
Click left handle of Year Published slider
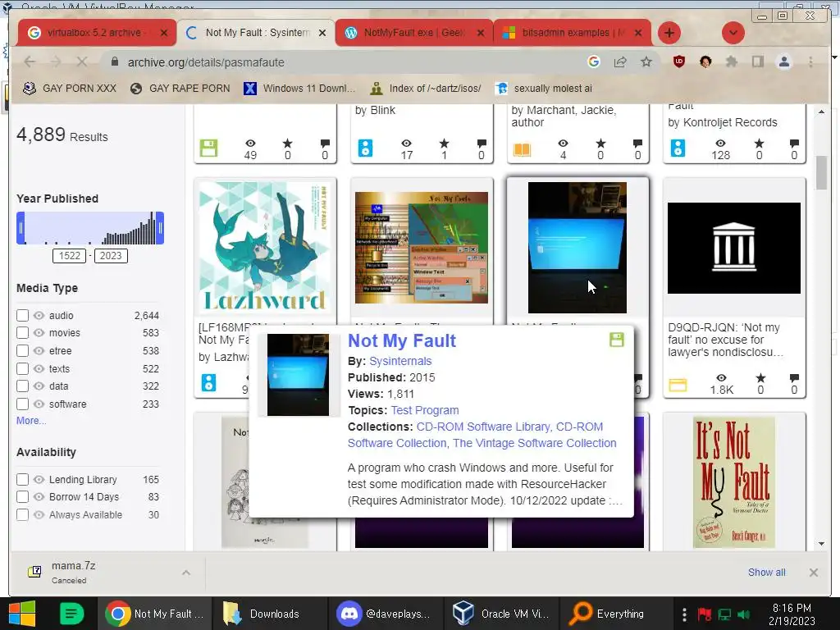coord(21,228)
